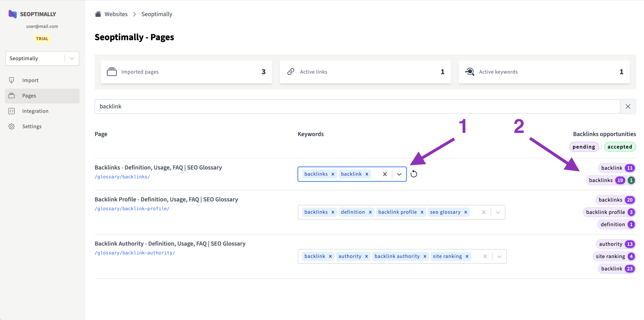Click the backlink profile 3 opportunity badge
644x320 pixels.
point(609,212)
